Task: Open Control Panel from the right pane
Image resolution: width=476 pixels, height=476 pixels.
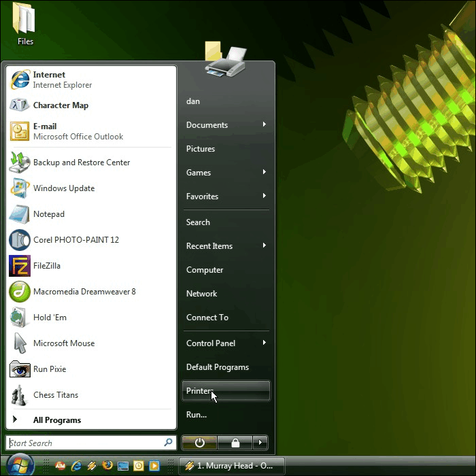Action: pos(211,343)
